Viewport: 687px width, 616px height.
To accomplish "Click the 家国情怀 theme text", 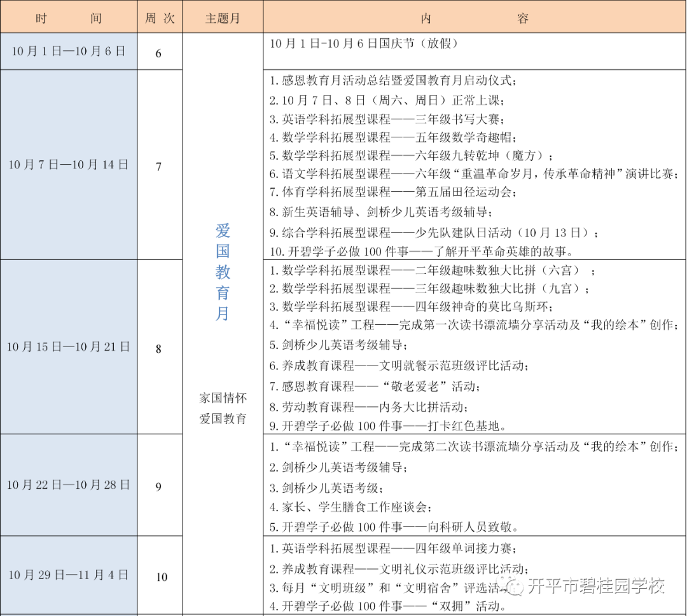I will [x=223, y=398].
